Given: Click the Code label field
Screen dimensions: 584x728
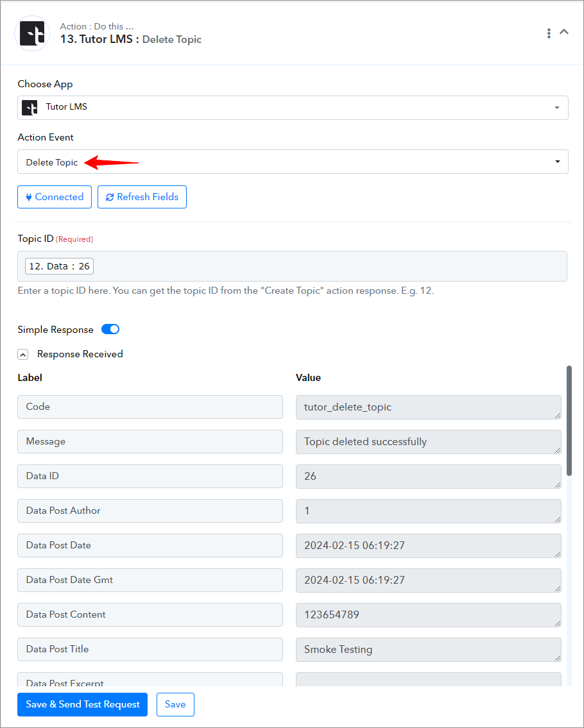Looking at the screenshot, I should [x=150, y=407].
